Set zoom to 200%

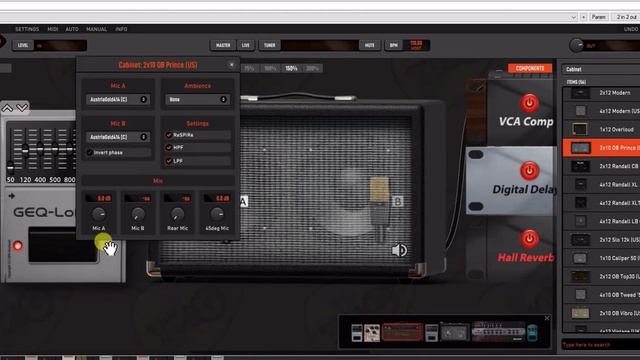pyautogui.click(x=312, y=68)
